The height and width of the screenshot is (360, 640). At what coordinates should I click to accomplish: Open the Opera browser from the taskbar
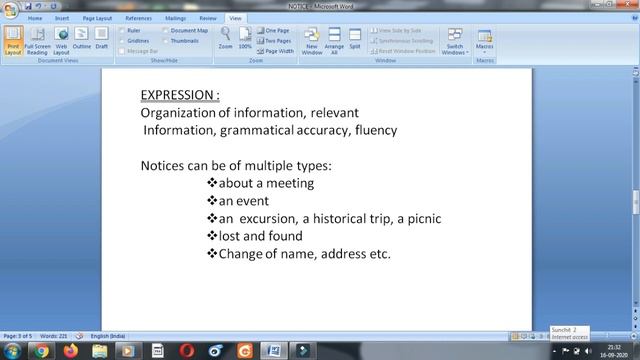pos(187,351)
